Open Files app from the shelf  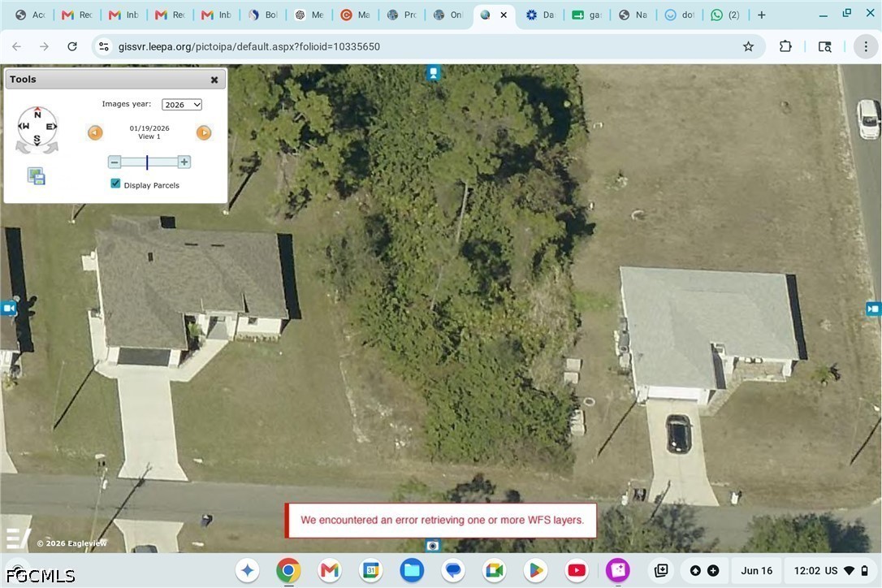click(412, 571)
